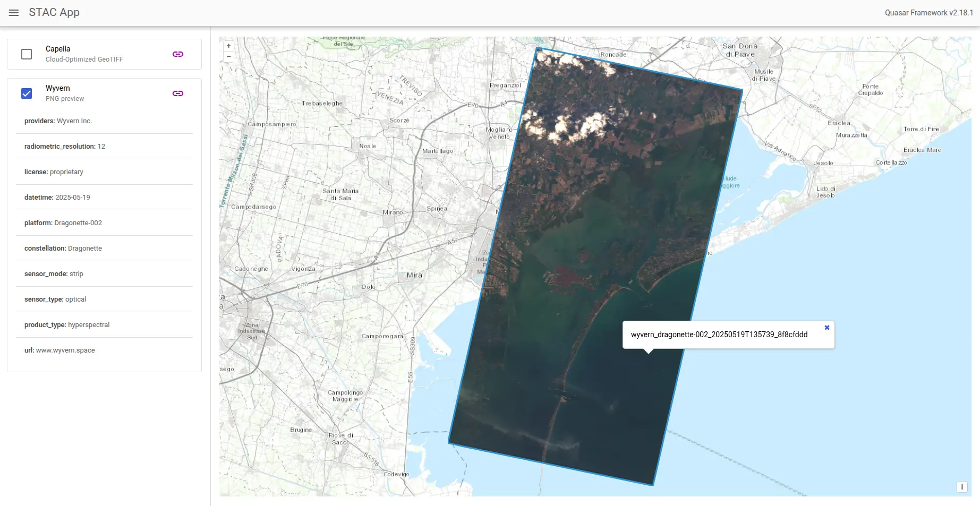The height and width of the screenshot is (506, 980).
Task: Show map attribution info button
Action: point(962,487)
